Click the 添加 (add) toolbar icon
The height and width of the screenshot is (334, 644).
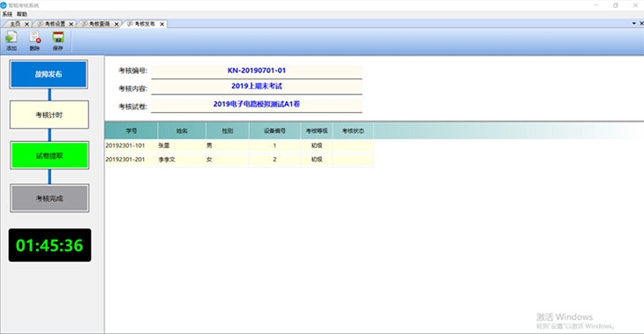[x=11, y=41]
